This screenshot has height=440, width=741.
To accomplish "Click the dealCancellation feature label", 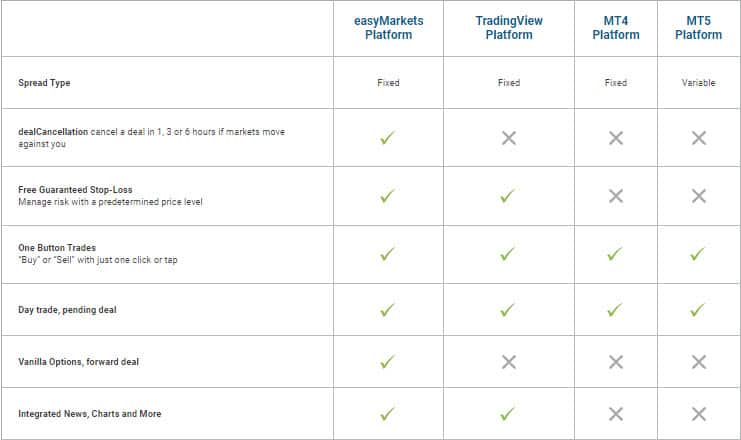I will [52, 131].
